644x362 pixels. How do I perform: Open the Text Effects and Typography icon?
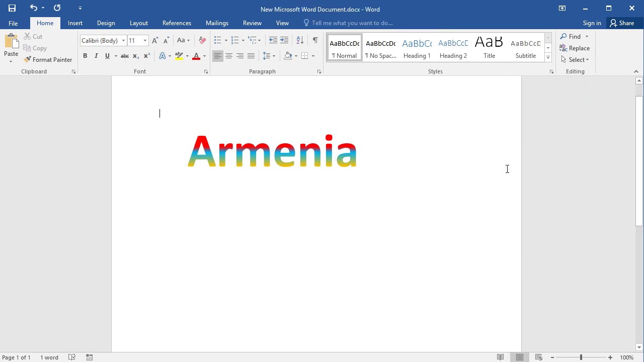(163, 56)
